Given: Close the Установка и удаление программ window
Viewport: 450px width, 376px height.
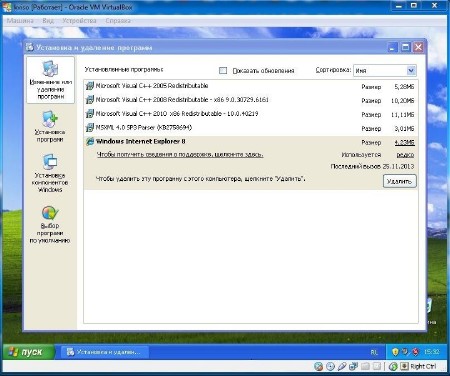Looking at the screenshot, I should click(x=418, y=47).
